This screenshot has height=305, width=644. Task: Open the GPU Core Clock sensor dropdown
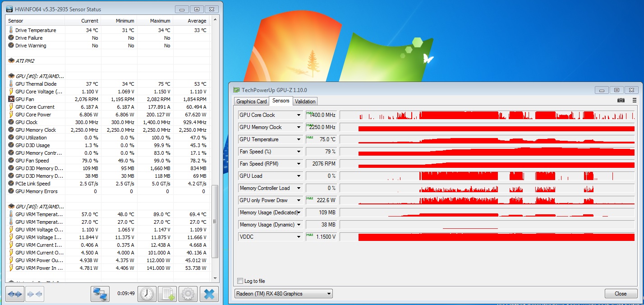click(x=299, y=115)
